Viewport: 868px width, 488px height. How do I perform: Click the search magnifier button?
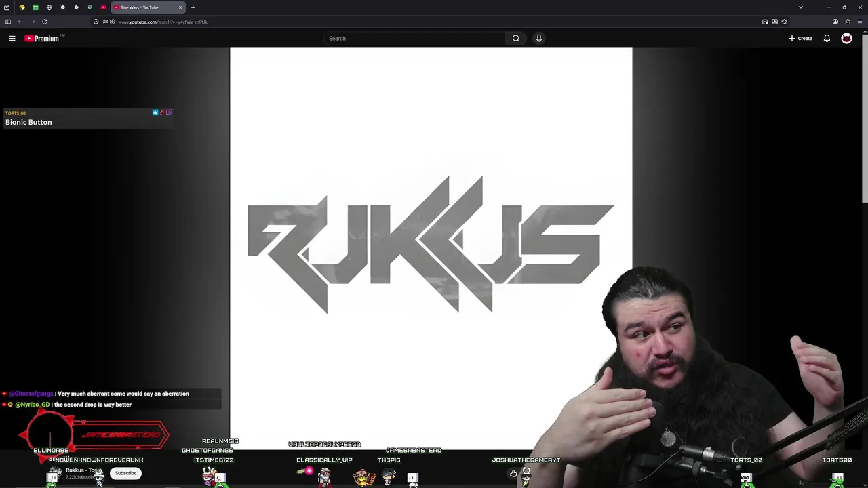point(516,39)
